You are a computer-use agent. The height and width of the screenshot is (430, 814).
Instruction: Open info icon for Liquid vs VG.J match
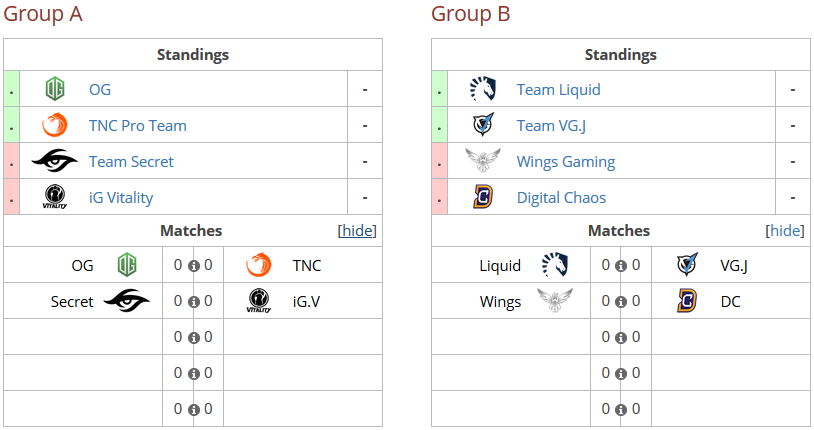pos(621,266)
